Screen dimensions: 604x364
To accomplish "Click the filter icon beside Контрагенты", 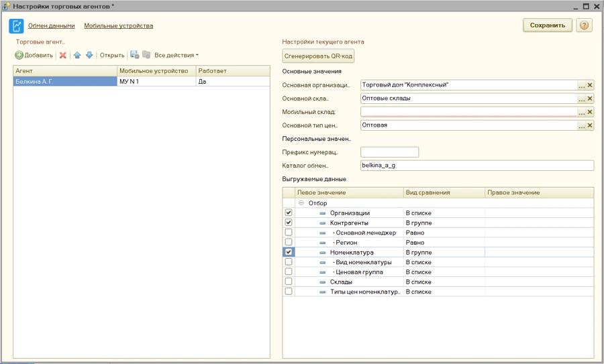I will 323,223.
